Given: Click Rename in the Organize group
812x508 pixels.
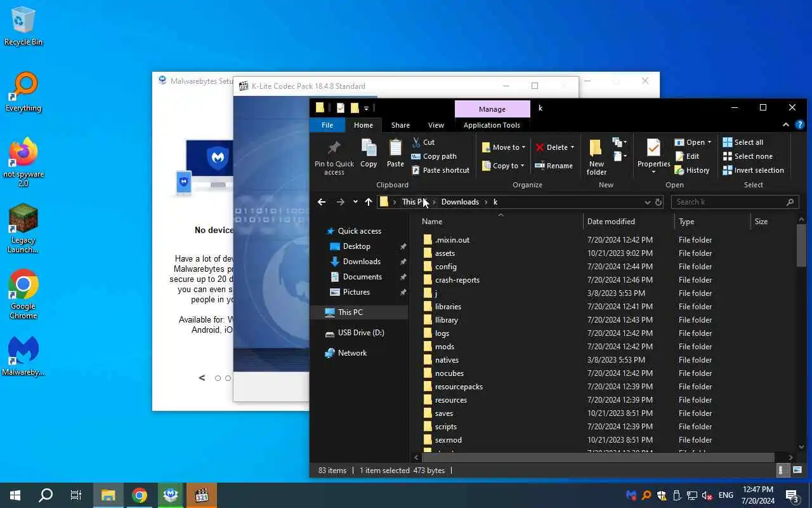Looking at the screenshot, I should pos(554,166).
